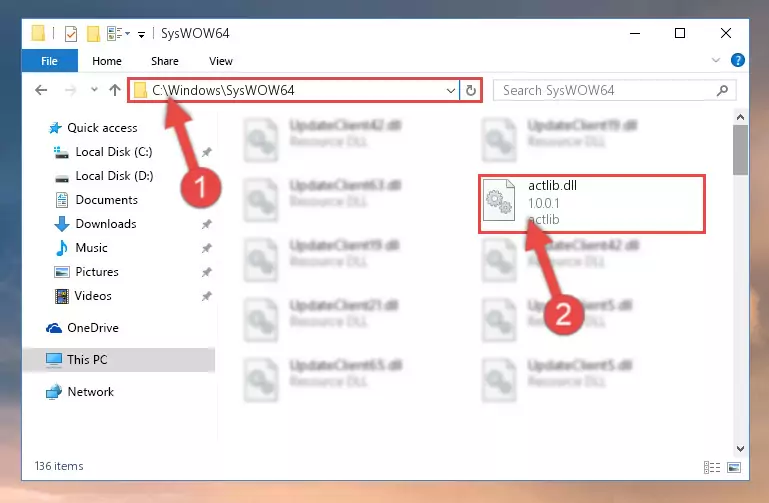769x503 pixels.
Task: Click the Properties checkmark icon in title bar
Action: point(71,34)
